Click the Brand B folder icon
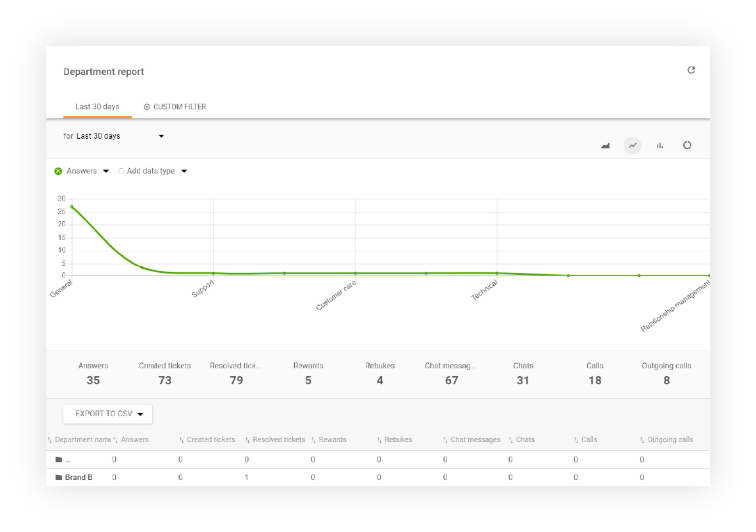The width and height of the screenshot is (756, 532). pyautogui.click(x=59, y=477)
